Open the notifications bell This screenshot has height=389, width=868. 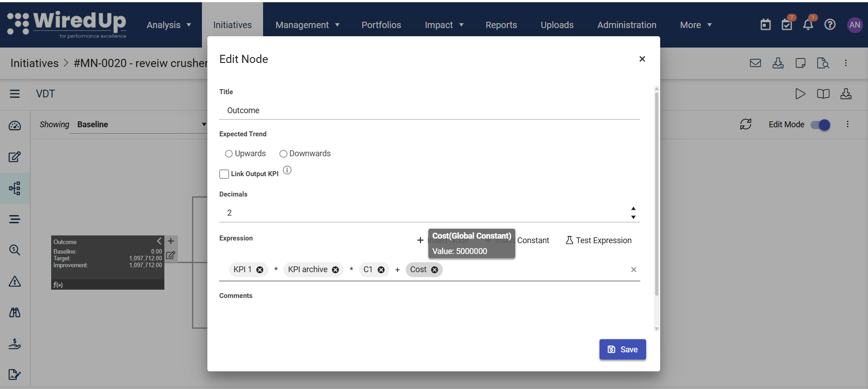point(808,24)
